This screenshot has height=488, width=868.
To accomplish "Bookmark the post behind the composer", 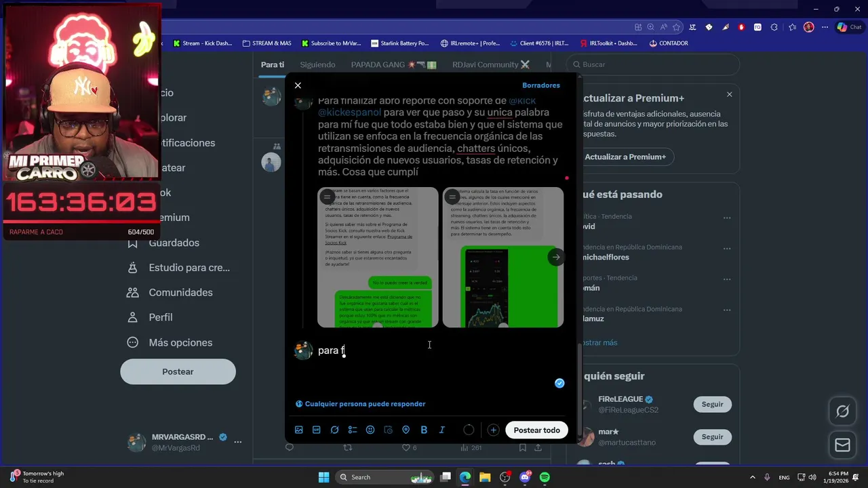I will tap(522, 447).
